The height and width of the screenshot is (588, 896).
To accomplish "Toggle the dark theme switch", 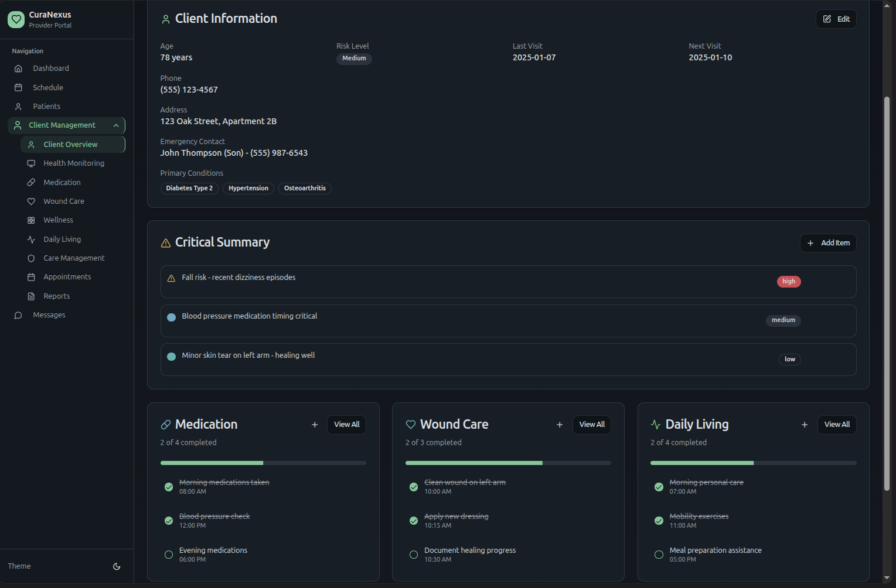I will point(117,566).
